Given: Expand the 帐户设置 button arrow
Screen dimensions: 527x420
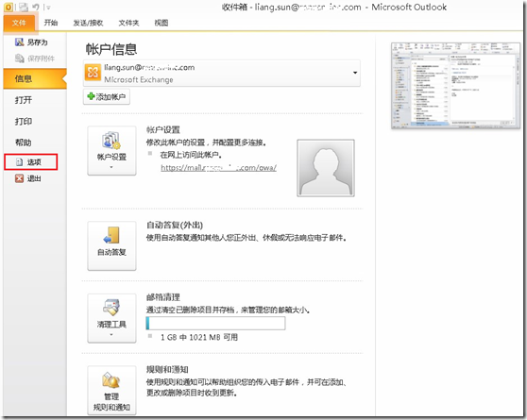Looking at the screenshot, I should (x=111, y=167).
